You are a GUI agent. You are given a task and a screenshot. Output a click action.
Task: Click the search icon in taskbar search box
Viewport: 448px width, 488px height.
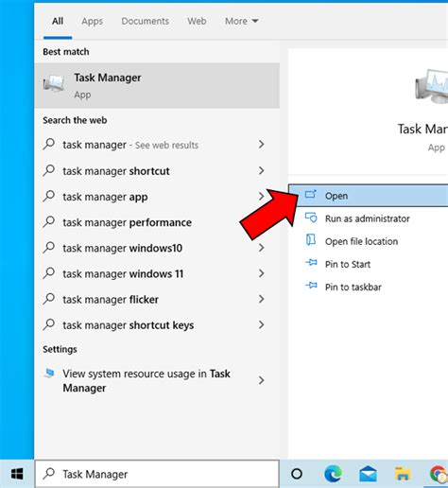[x=49, y=474]
